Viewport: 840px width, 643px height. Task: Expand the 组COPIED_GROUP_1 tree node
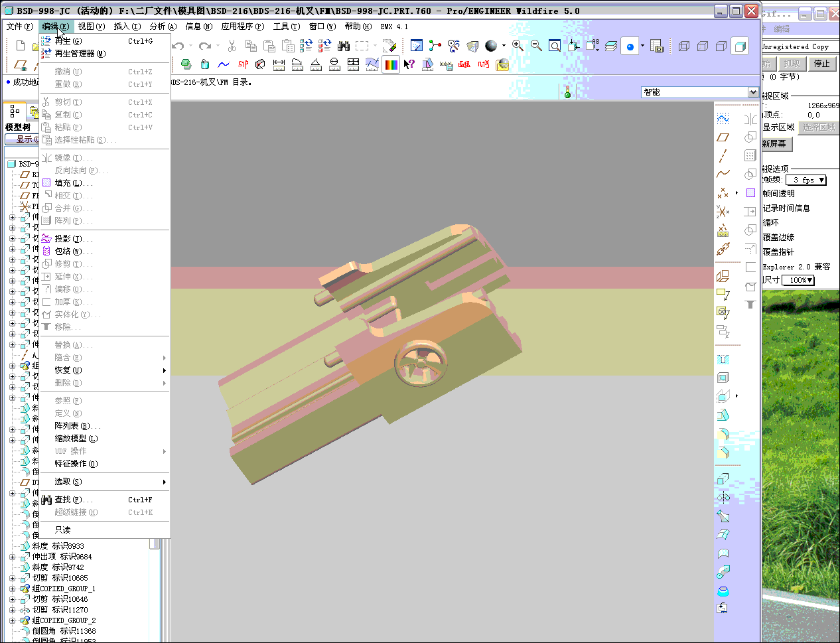point(13,589)
